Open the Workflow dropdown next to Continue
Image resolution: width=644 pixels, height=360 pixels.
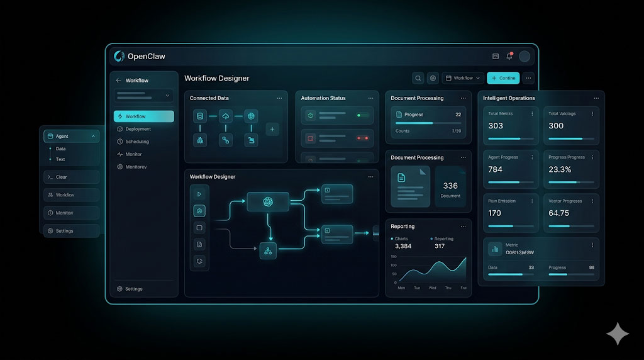[x=463, y=78]
